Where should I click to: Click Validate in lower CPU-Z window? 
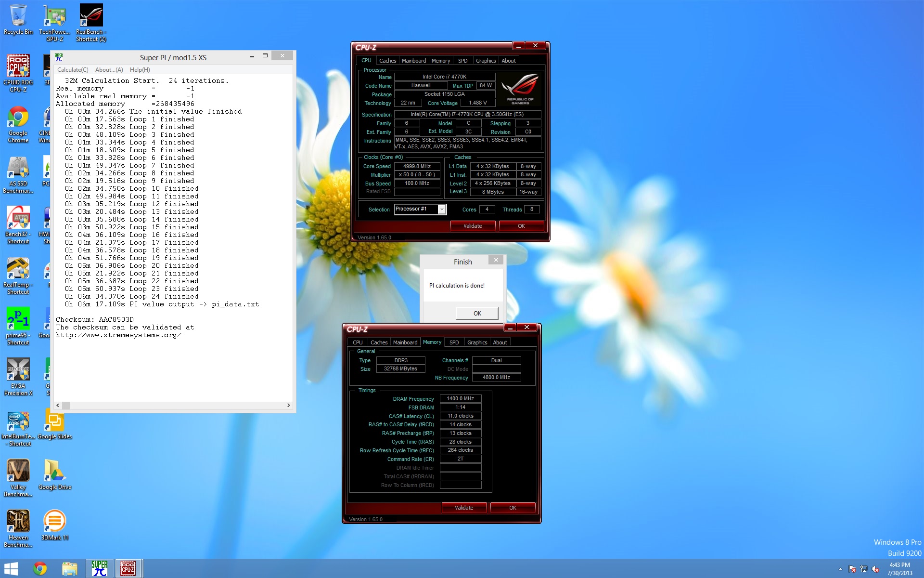(464, 508)
